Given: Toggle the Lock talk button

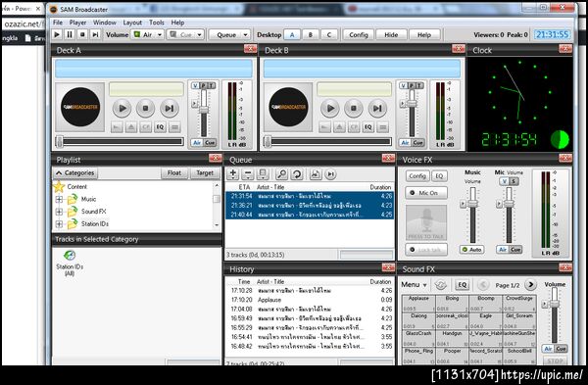Looking at the screenshot, I should tap(426, 249).
